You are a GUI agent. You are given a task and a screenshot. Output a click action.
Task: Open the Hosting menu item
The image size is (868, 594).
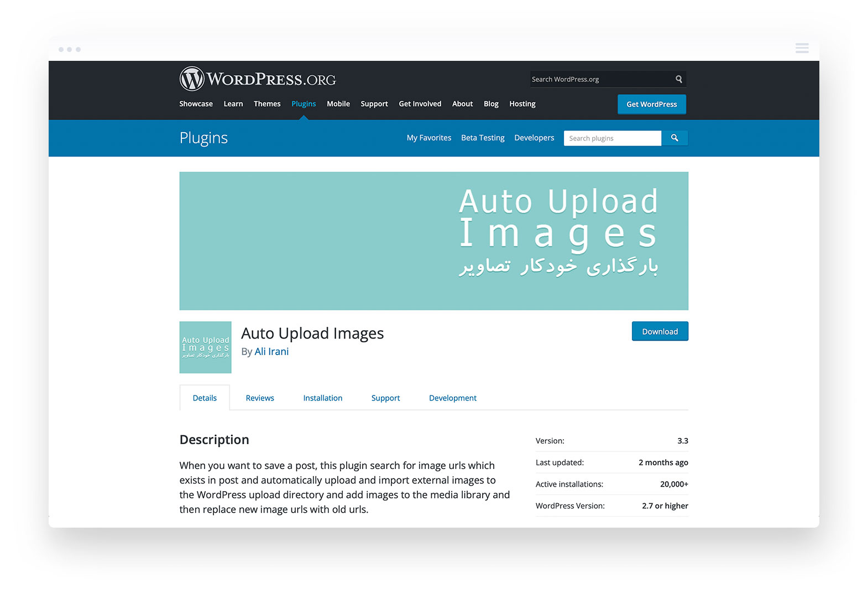pos(522,104)
